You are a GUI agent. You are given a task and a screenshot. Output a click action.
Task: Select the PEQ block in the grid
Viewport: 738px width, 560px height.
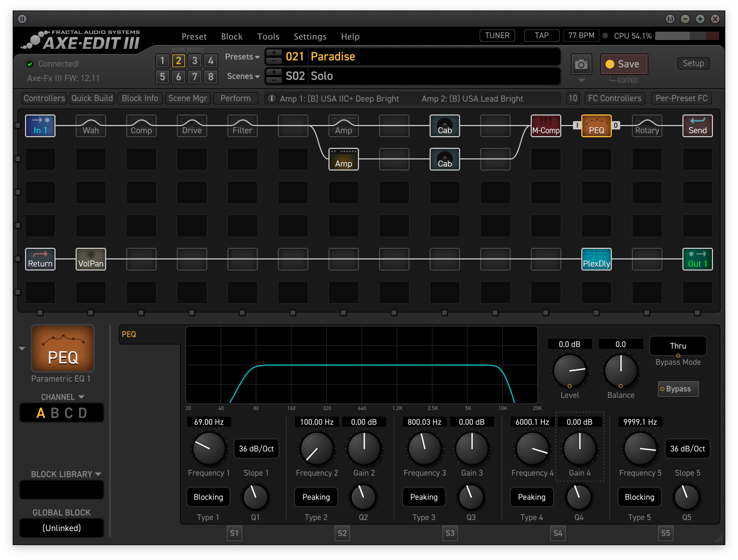point(596,126)
